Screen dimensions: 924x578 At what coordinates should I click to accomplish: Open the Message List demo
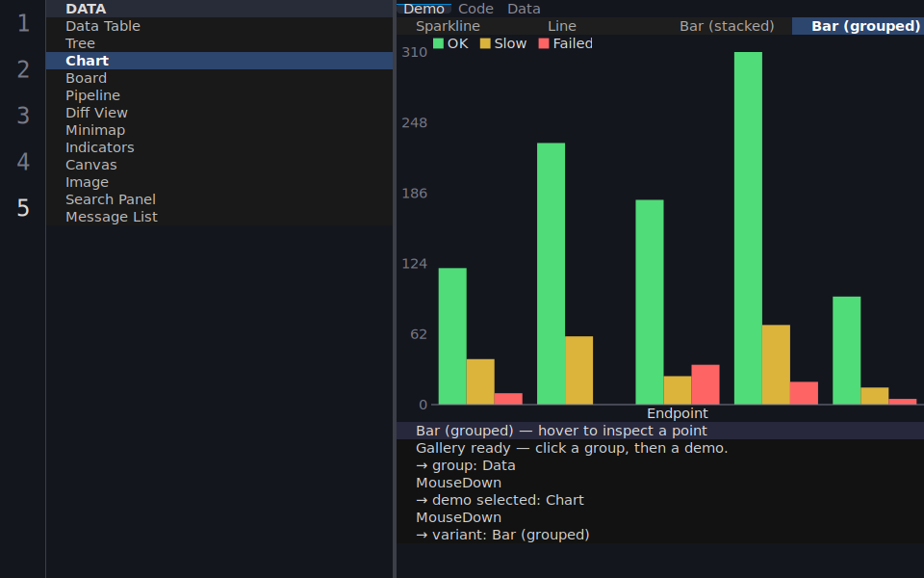point(219,217)
